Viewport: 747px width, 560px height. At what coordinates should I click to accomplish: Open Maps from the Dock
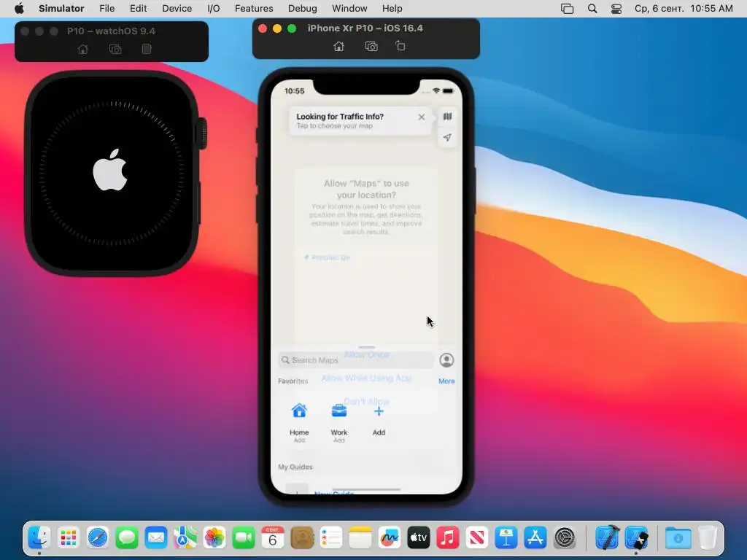click(x=185, y=538)
